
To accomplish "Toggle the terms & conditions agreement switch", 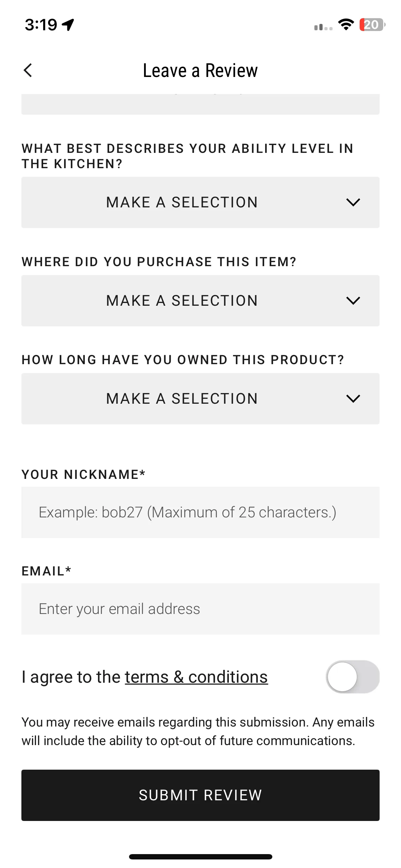I will [353, 677].
